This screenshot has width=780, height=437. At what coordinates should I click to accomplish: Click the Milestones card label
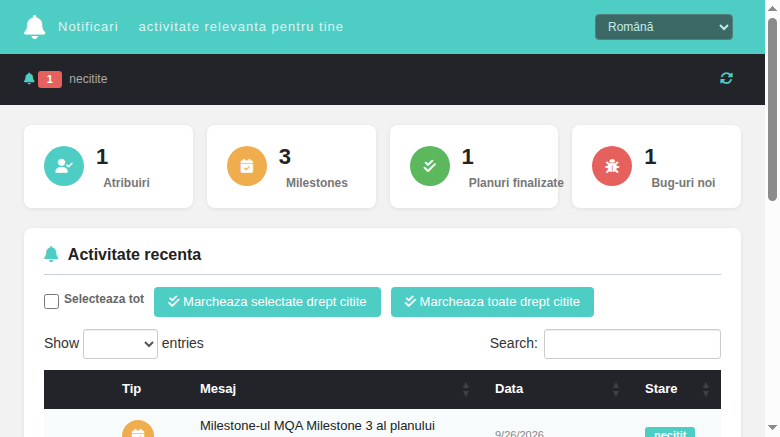(316, 183)
